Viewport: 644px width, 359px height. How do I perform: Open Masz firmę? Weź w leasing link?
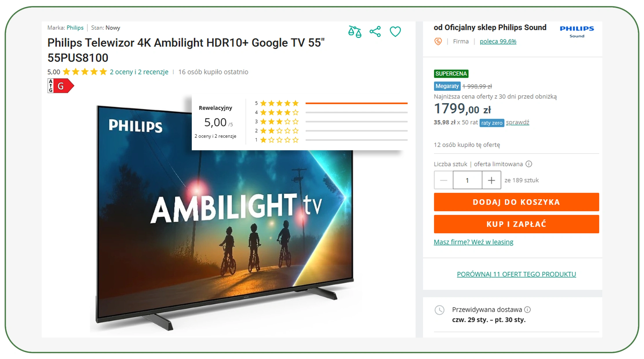click(x=473, y=242)
